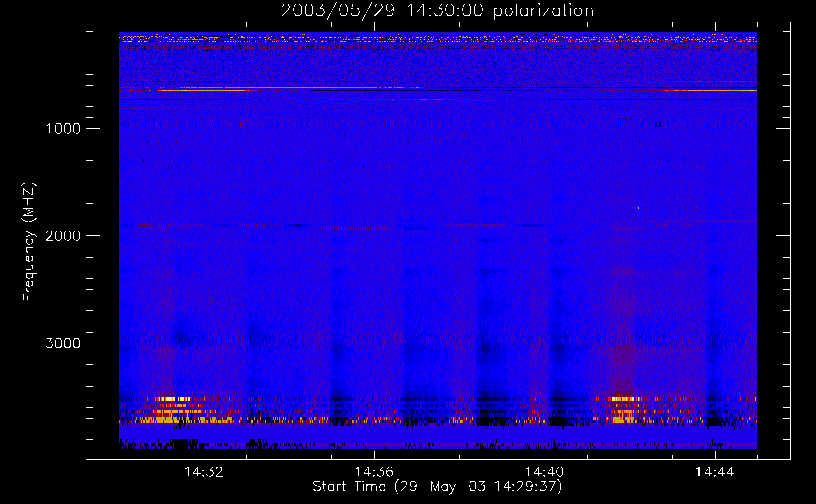Image resolution: width=816 pixels, height=504 pixels.
Task: Click the plot title '2003/05/29 14:30:00 polarization'
Action: coord(437,11)
